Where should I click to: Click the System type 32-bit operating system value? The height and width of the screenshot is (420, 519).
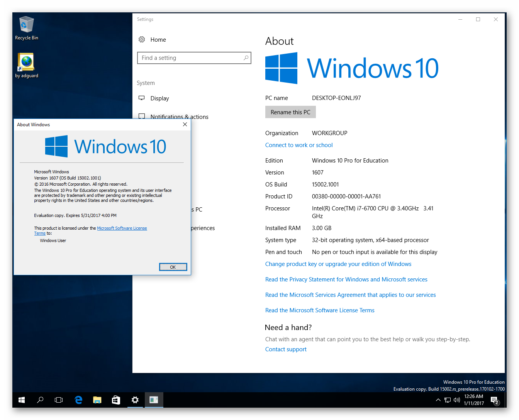370,240
